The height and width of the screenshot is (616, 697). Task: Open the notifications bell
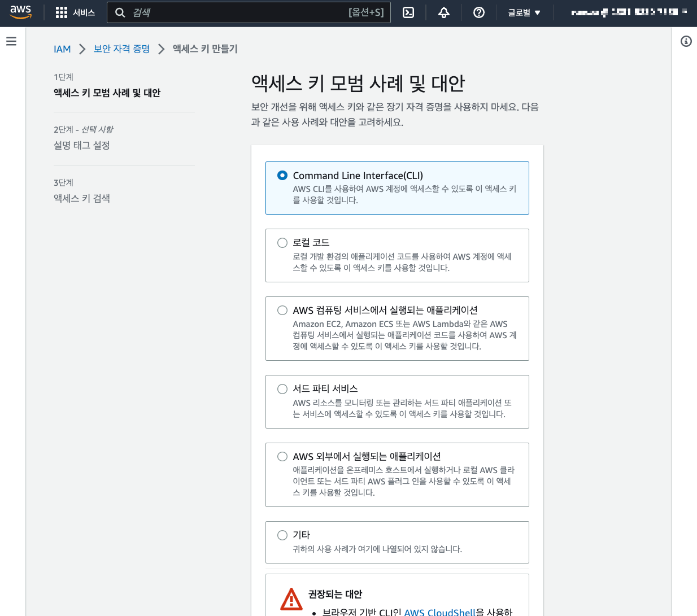444,12
